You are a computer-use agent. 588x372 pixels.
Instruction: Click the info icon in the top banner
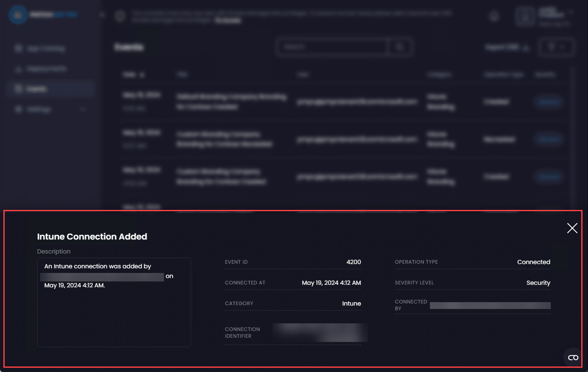click(x=120, y=17)
